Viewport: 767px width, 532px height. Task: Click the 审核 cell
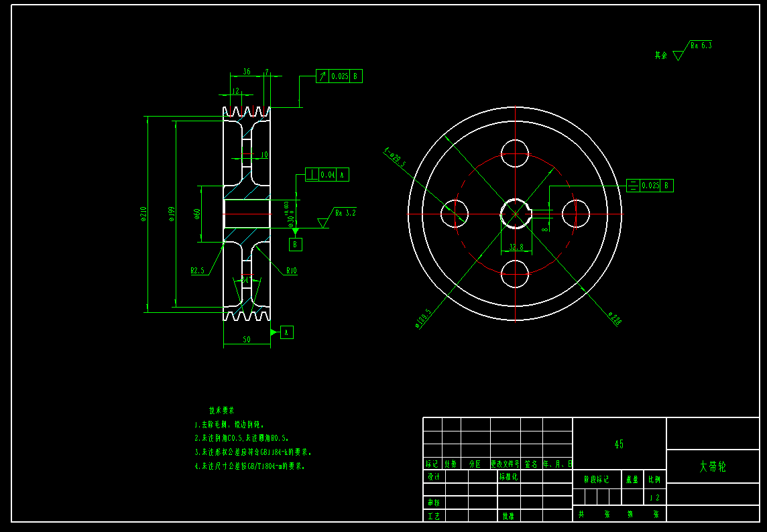pos(434,503)
